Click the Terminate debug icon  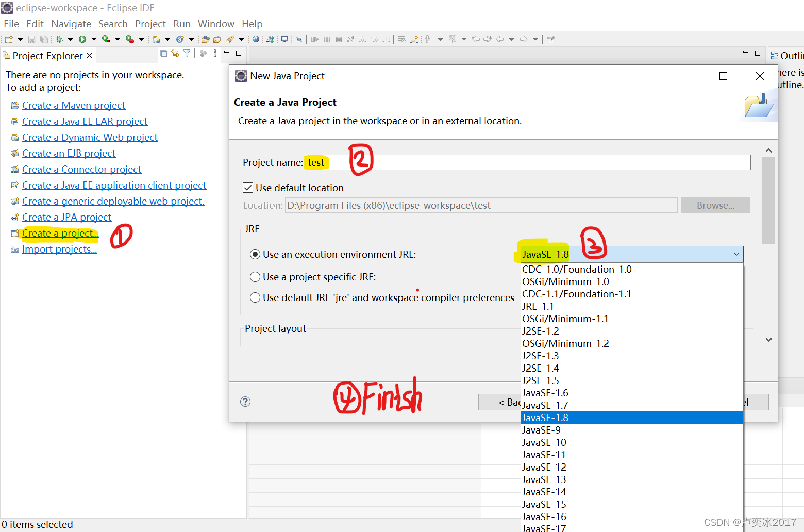tap(339, 39)
